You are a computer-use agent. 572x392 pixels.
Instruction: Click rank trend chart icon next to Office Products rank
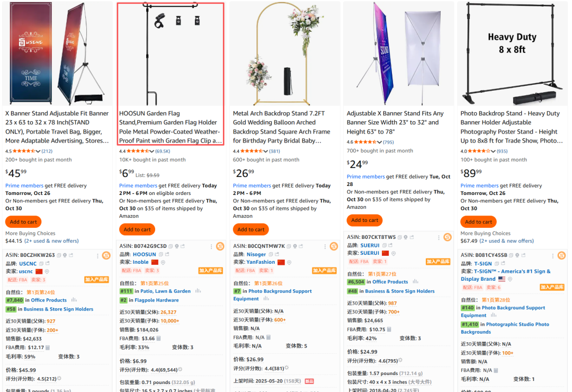[74, 300]
